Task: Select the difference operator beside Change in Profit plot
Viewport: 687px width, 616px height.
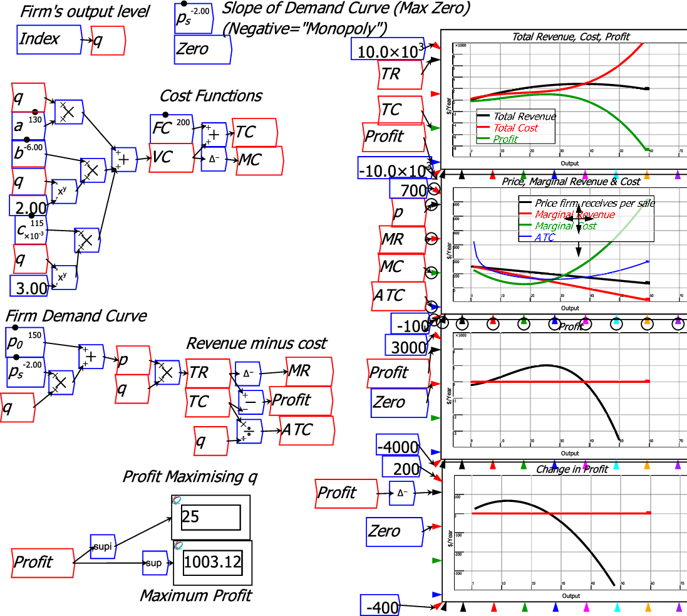Action: pos(402,493)
